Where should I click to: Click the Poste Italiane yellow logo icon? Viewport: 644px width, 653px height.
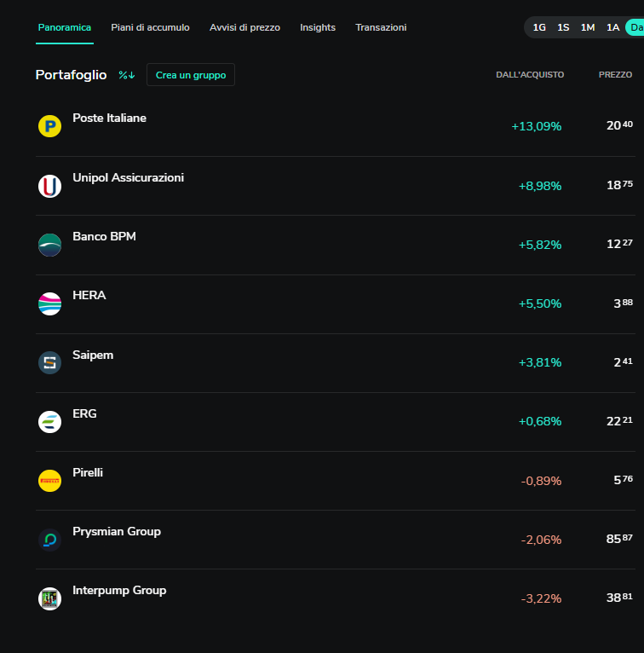pos(49,127)
